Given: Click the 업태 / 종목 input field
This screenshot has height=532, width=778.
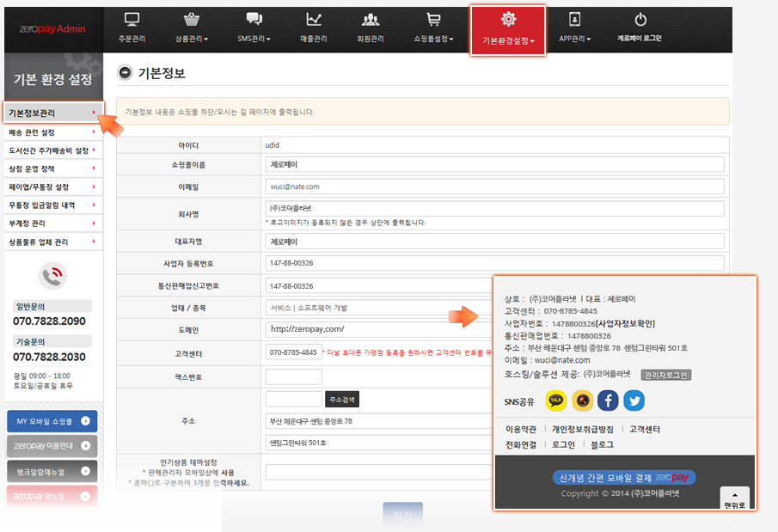Looking at the screenshot, I should pyautogui.click(x=380, y=308).
